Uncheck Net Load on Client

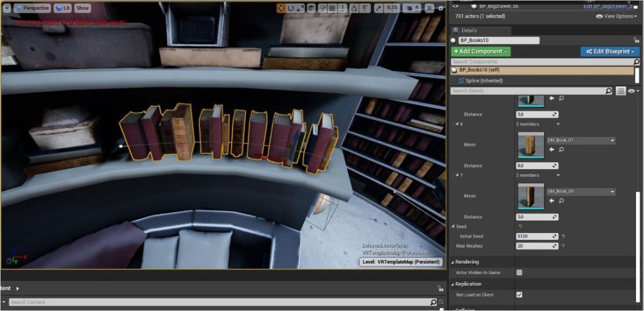[x=519, y=294]
